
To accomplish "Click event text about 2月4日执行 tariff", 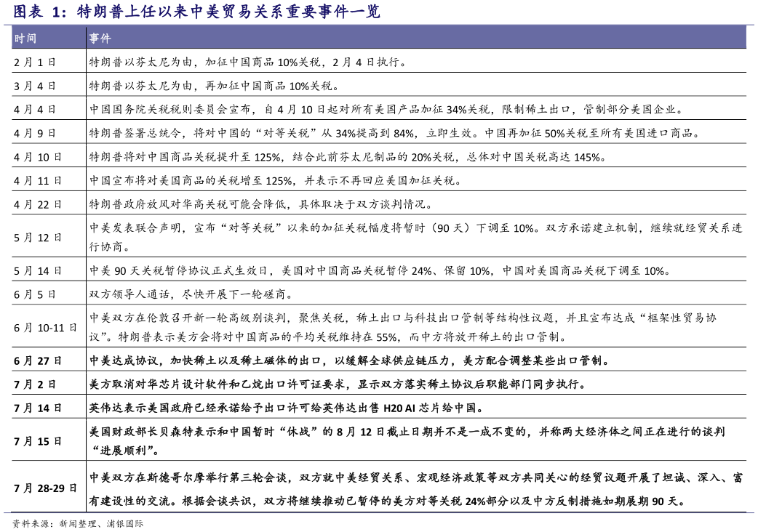I will 248,62.
